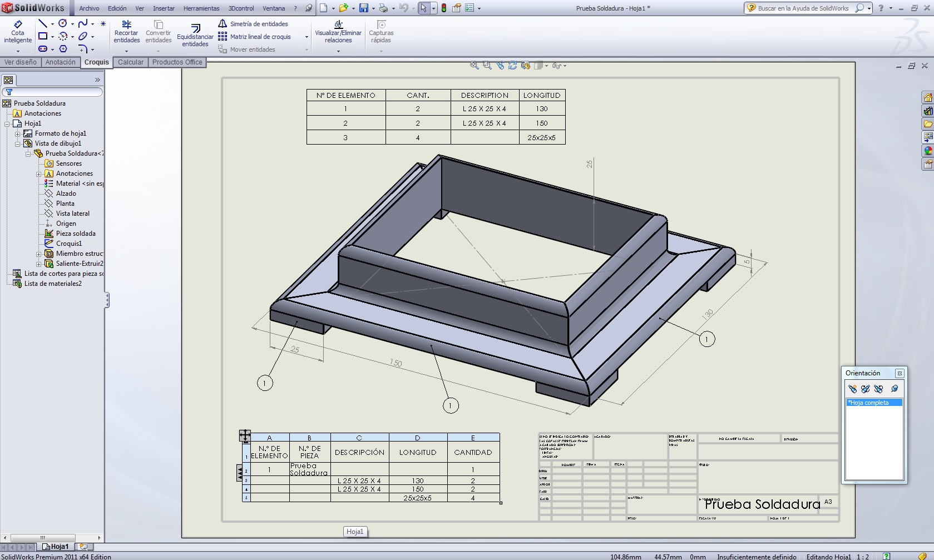Expand the feature tree panel chevron
934x560 pixels.
pos(97,80)
